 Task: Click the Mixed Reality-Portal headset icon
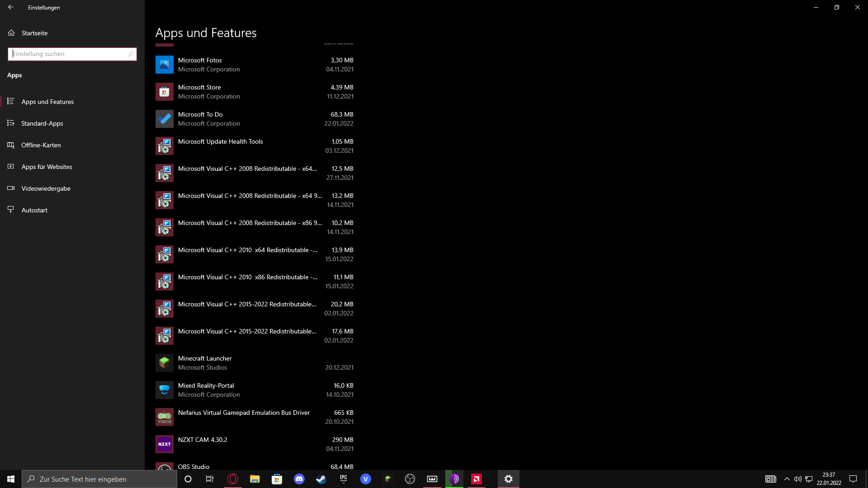click(164, 390)
